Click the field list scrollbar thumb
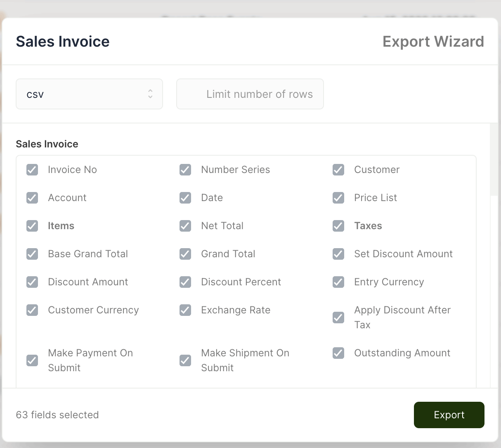The width and height of the screenshot is (501, 448). tap(494, 159)
